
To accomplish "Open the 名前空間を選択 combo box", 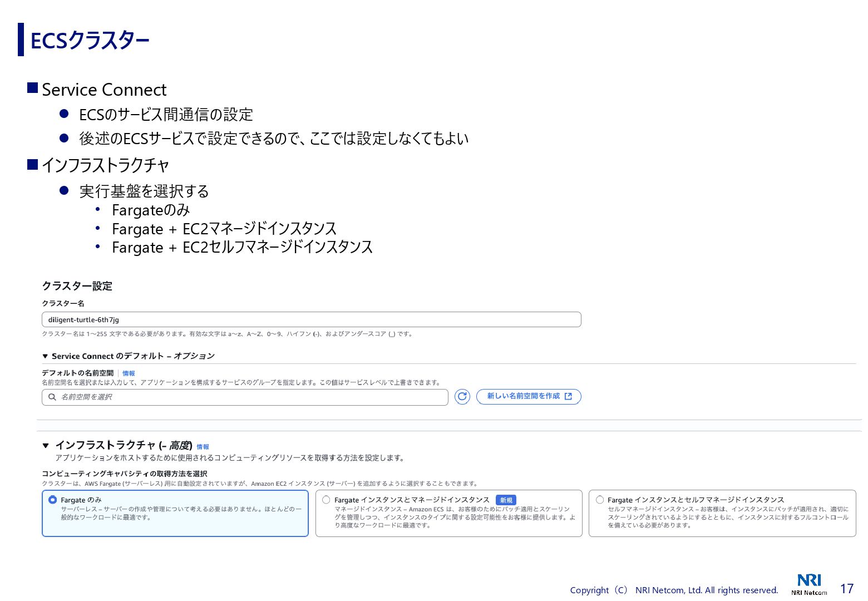I will pyautogui.click(x=245, y=397).
